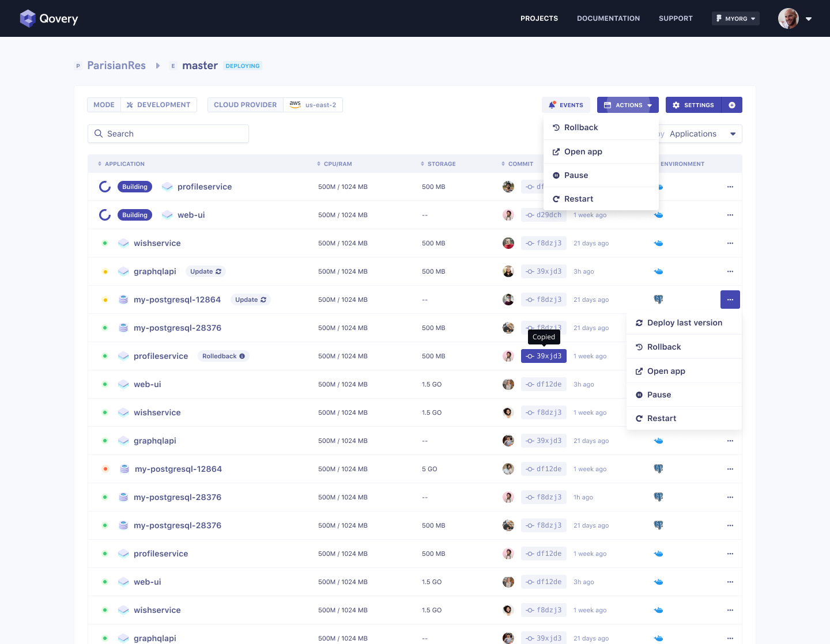830x644 pixels.
Task: Choose Pause in the row context menu
Action: tap(684, 395)
